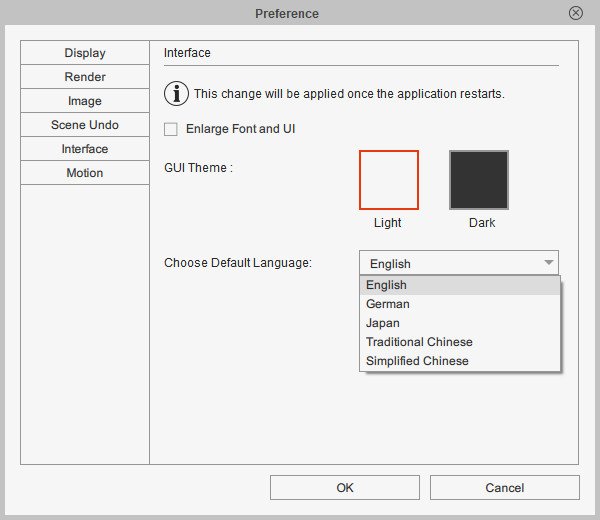Click the Light theme label text
The height and width of the screenshot is (520, 600).
click(x=388, y=223)
